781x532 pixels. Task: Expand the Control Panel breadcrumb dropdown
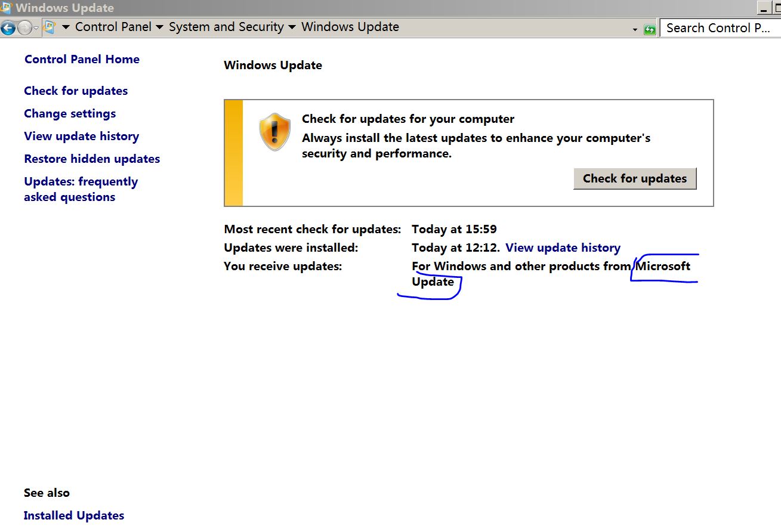coord(159,27)
